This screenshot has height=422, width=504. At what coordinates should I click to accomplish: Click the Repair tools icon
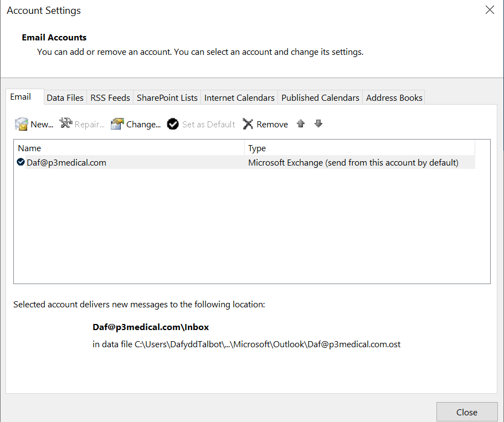[66, 123]
